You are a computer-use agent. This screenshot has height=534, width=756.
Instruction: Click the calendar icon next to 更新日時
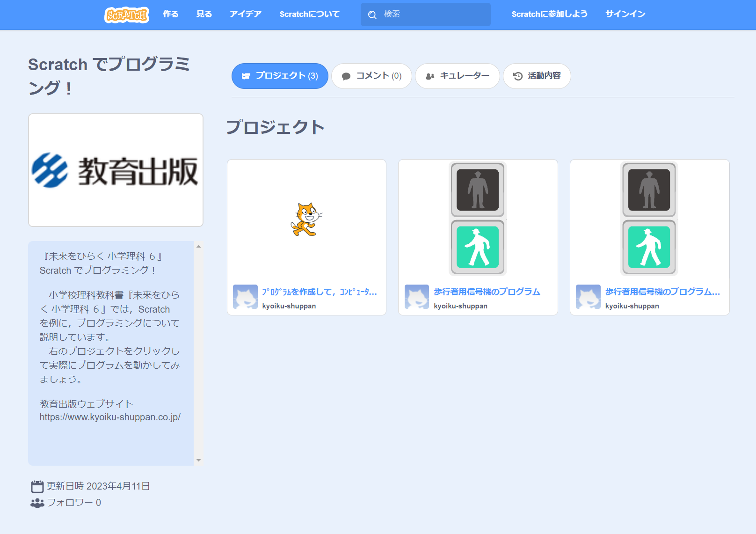[37, 487]
